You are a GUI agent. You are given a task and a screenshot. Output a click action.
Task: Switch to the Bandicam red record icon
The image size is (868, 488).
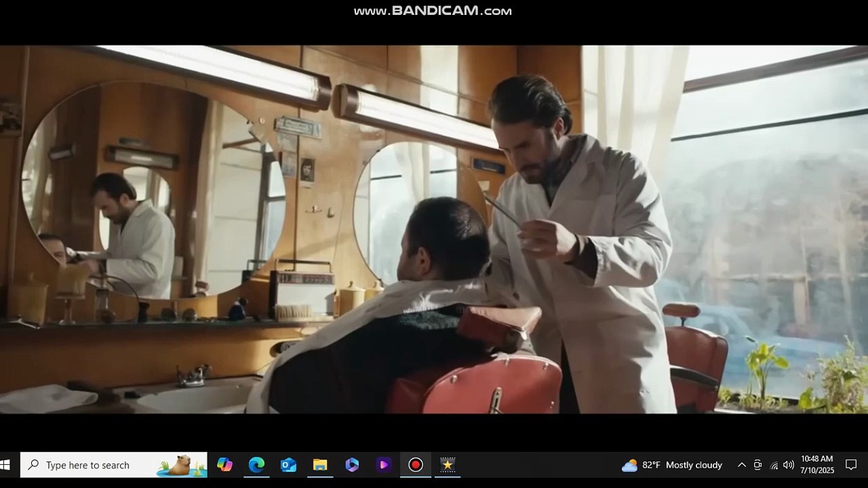[416, 465]
